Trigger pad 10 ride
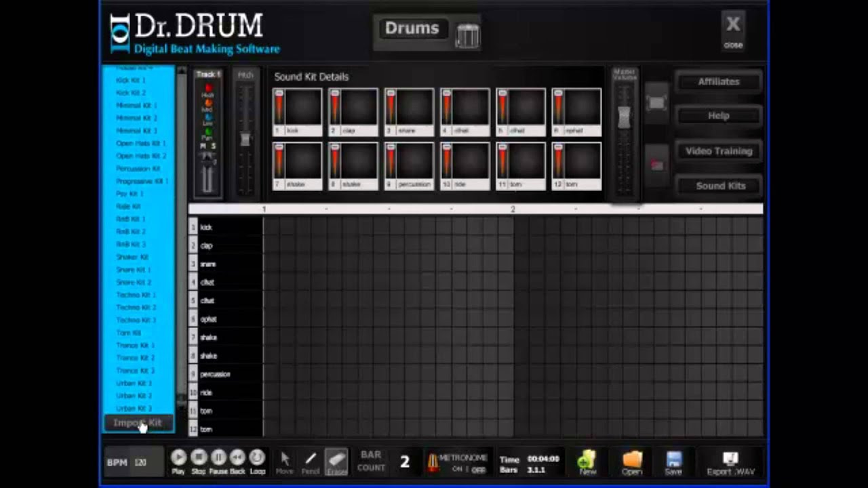Screen dimensions: 868x488 pos(470,161)
